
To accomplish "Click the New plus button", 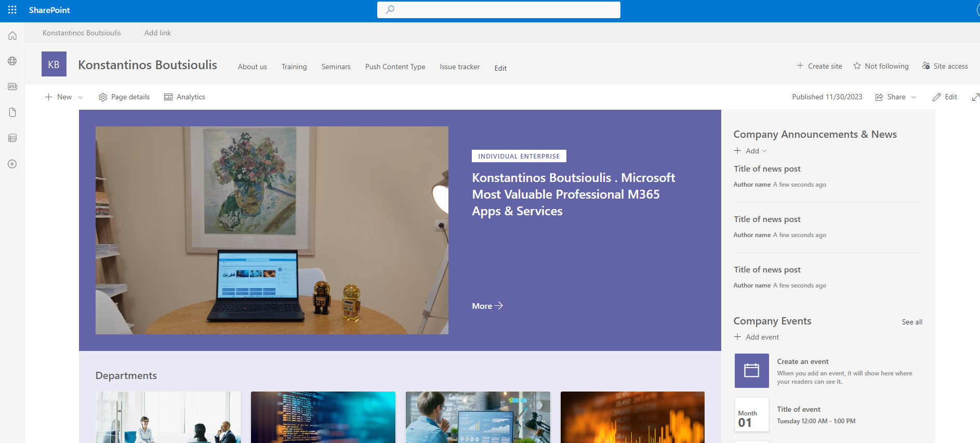I will pyautogui.click(x=58, y=97).
